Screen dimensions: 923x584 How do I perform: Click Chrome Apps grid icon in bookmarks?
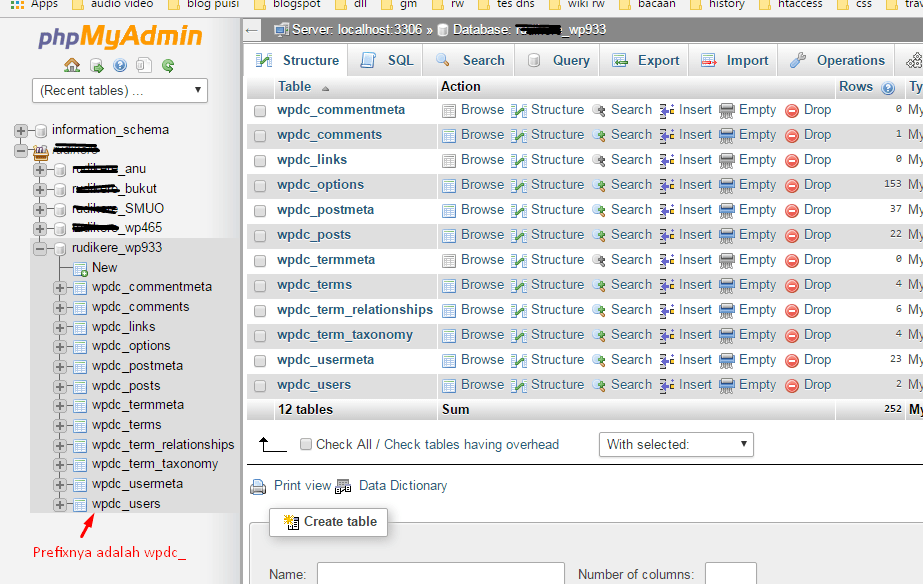tap(17, 5)
